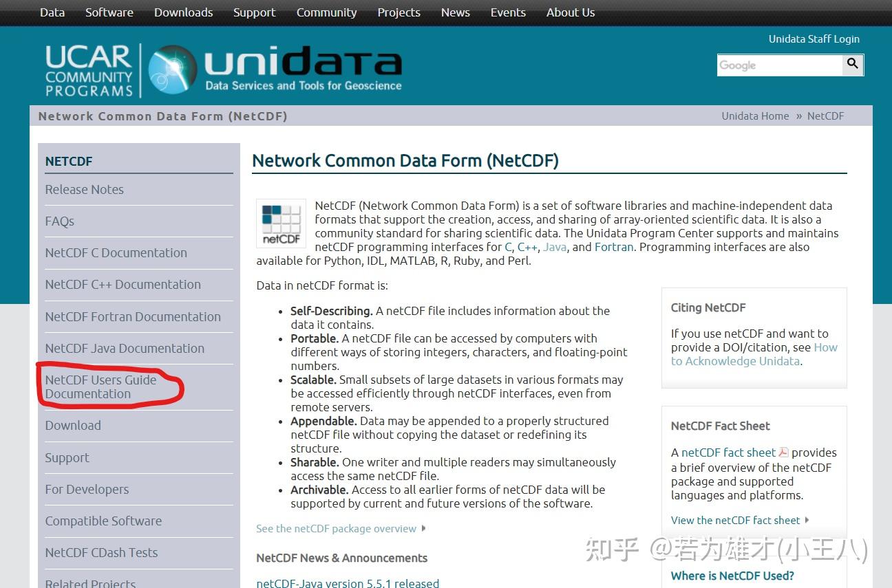Image resolution: width=892 pixels, height=588 pixels.
Task: Click the PDF icon beside netCDF fact sheet
Action: point(784,453)
